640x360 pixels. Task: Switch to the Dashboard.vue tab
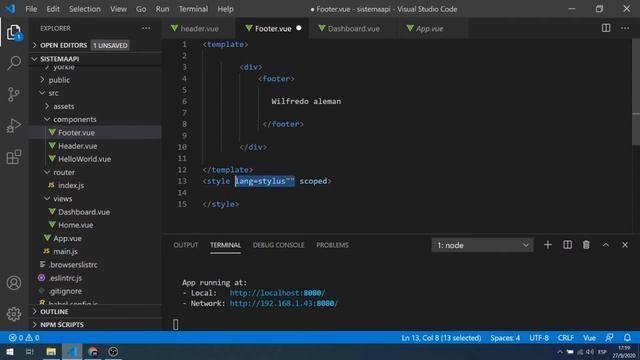[x=353, y=29]
